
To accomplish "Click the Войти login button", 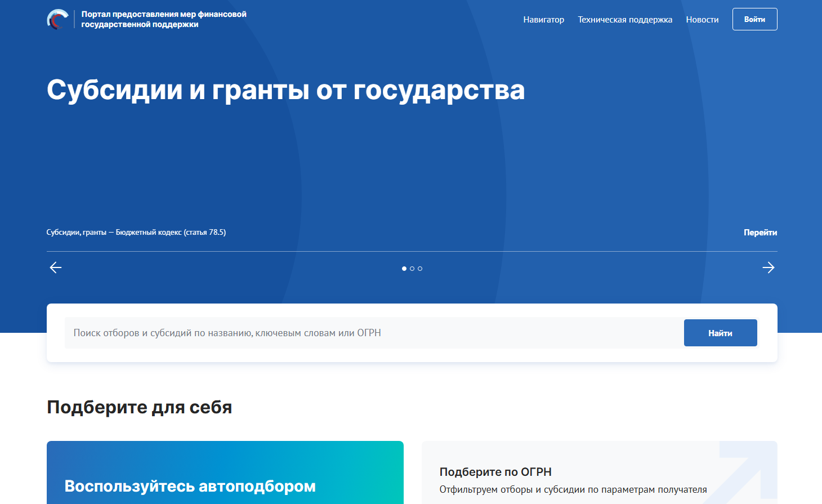I will [754, 19].
